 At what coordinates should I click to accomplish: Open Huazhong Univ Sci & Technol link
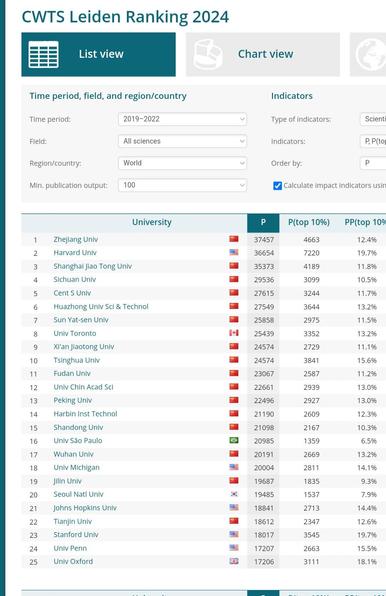[x=101, y=306]
